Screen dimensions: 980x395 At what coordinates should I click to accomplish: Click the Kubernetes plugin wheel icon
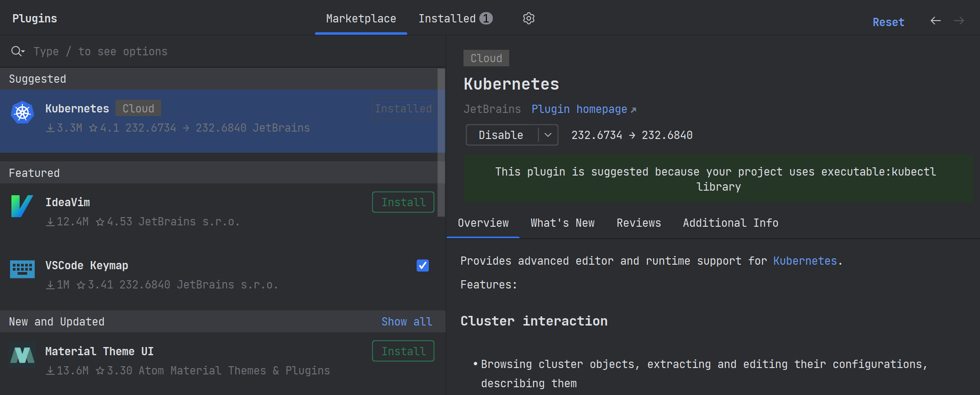click(22, 112)
